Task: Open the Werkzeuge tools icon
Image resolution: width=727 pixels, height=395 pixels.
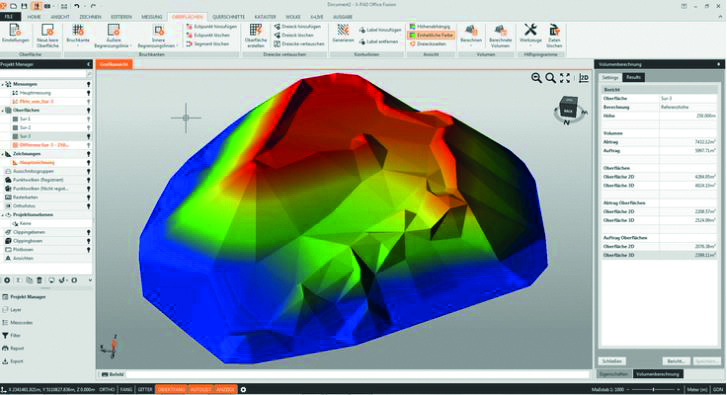Action: (530, 34)
